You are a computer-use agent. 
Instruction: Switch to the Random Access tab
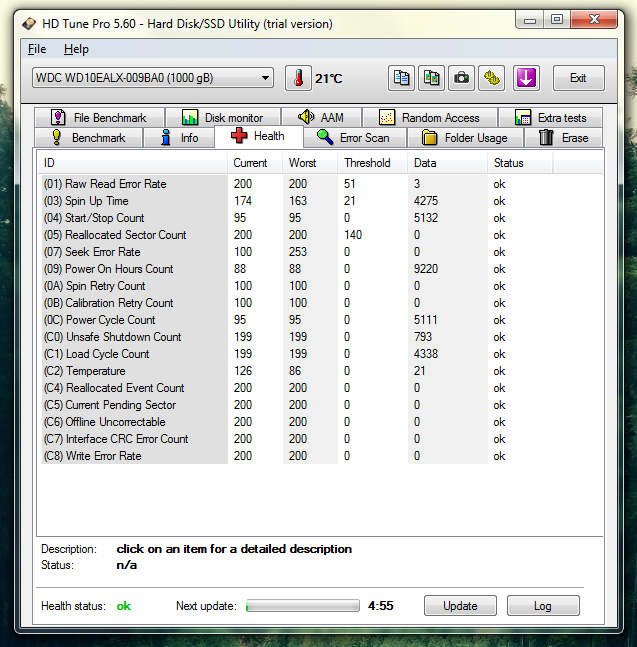click(429, 118)
